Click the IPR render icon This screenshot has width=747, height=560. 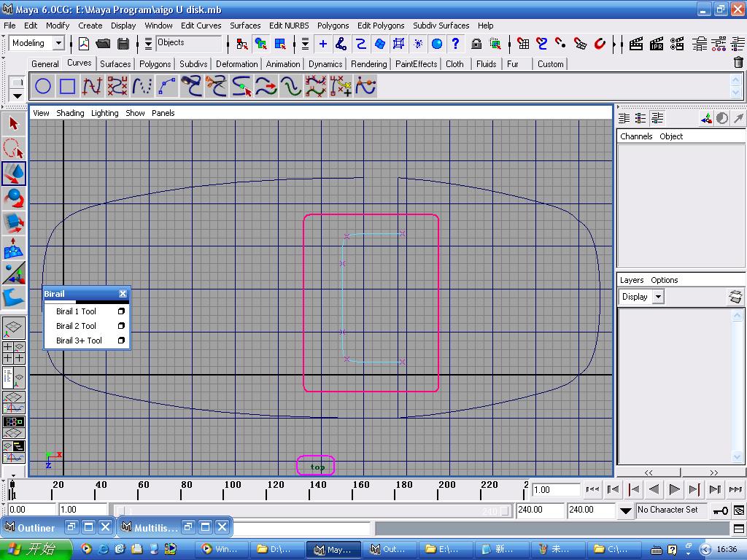(x=657, y=44)
